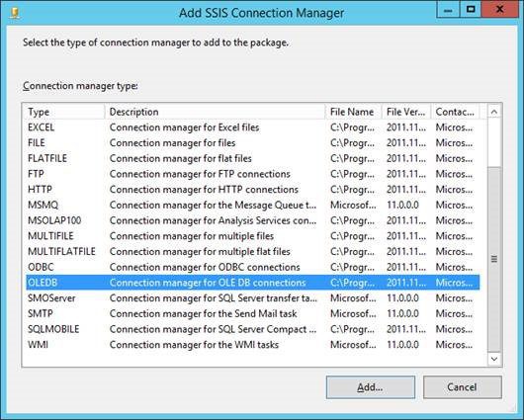Screen dimensions: 524x420
Task: Select the EXCEL connection manager row
Action: click(x=252, y=127)
